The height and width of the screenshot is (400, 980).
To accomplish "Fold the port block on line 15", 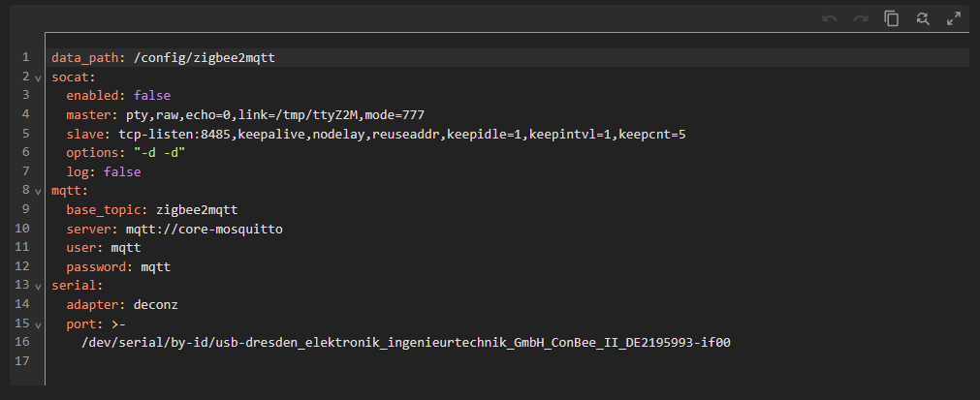I will (38, 324).
